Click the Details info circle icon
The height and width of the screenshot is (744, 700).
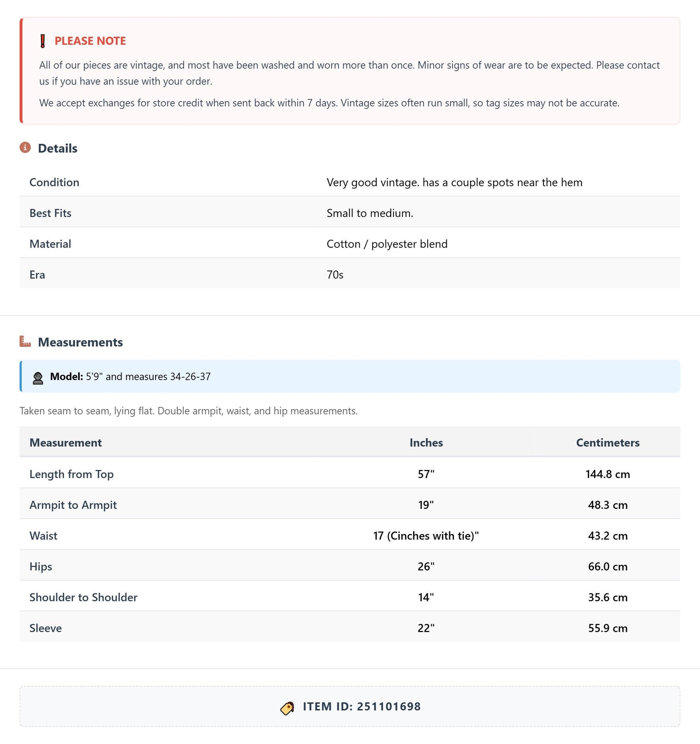click(25, 147)
